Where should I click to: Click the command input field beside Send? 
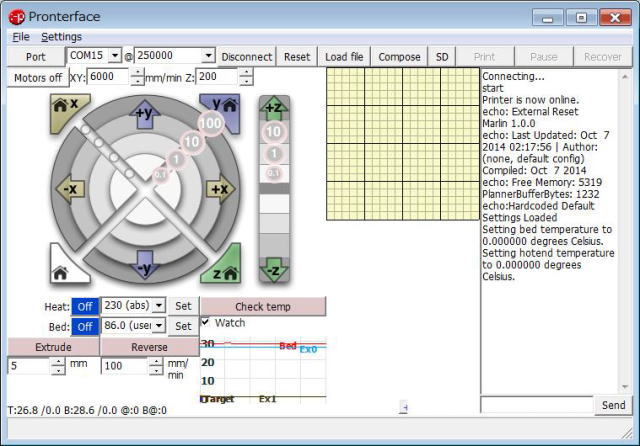(x=537, y=405)
